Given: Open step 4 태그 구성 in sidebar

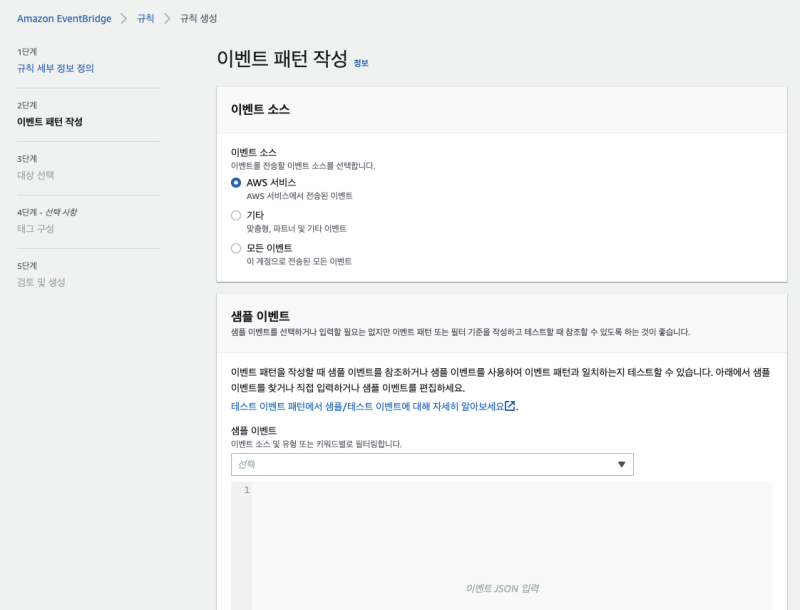Looking at the screenshot, I should pyautogui.click(x=36, y=229).
